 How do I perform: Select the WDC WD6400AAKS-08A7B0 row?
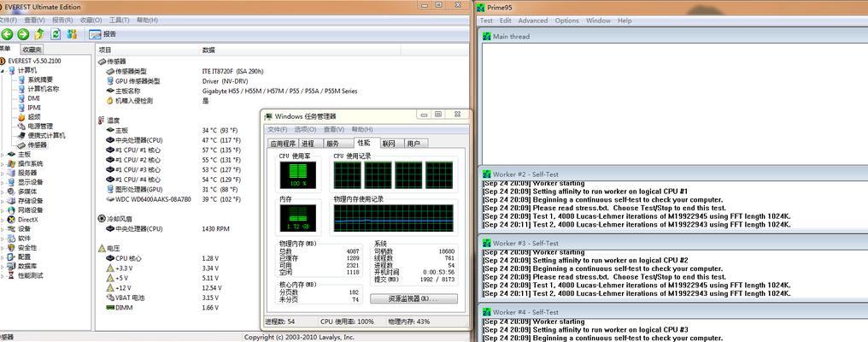click(x=177, y=199)
